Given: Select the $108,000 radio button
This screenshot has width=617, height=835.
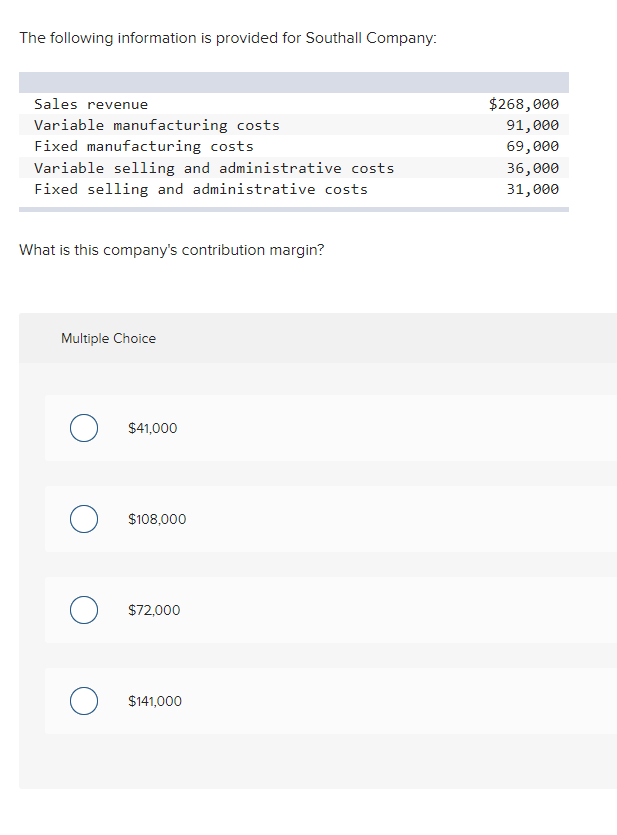Looking at the screenshot, I should point(84,519).
